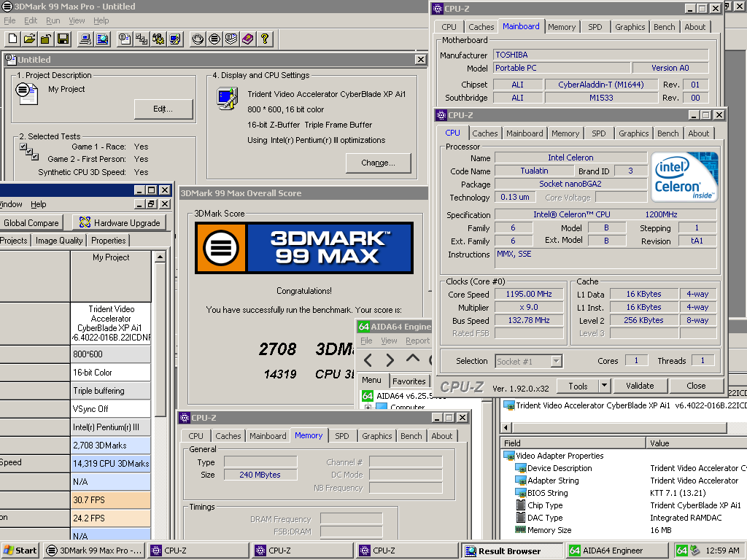
Task: Click the AIDA64 tray icon in taskbar
Action: pos(682,551)
